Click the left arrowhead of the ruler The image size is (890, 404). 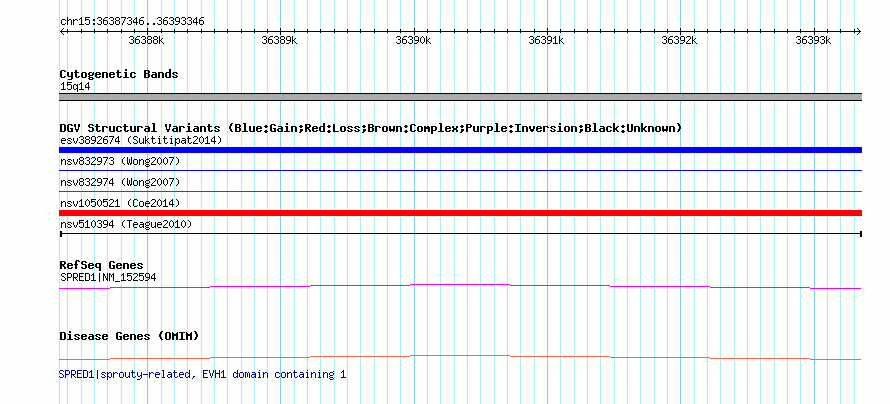click(62, 32)
